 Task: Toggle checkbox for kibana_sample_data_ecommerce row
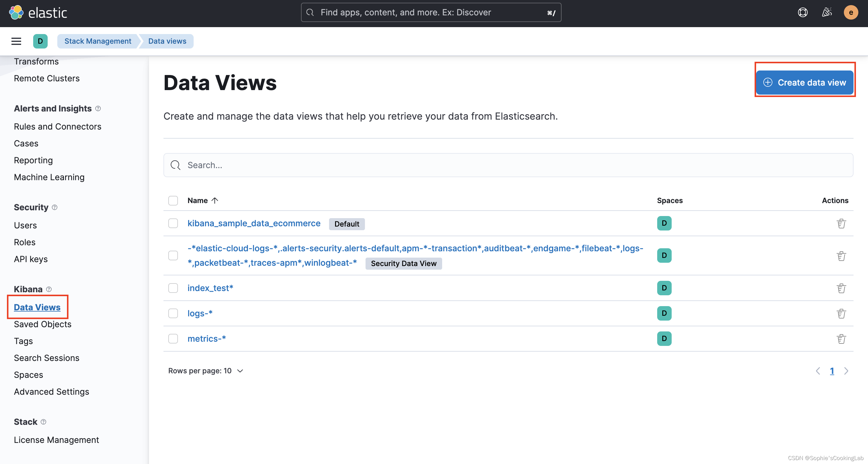pos(173,223)
